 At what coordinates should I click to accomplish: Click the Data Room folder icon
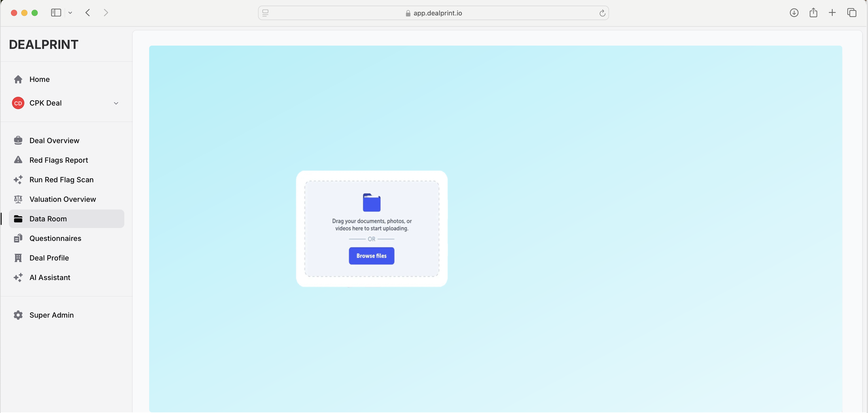click(x=18, y=218)
